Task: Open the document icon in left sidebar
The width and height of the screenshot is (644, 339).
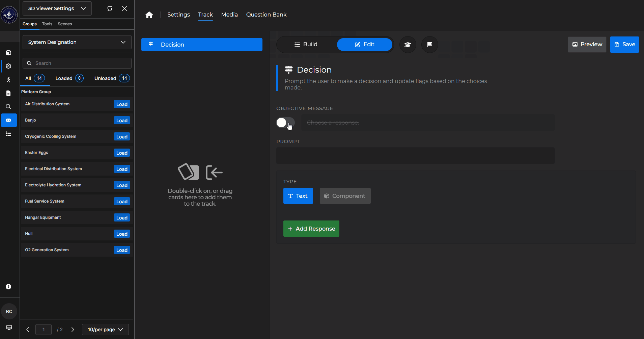Action: point(8,93)
